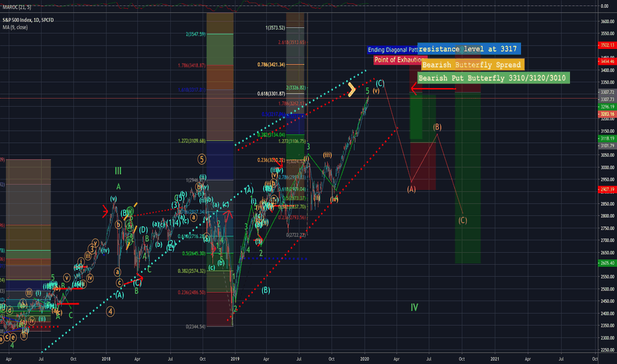Click the circled orange 5 wave label
The height and width of the screenshot is (364, 617).
click(x=201, y=159)
